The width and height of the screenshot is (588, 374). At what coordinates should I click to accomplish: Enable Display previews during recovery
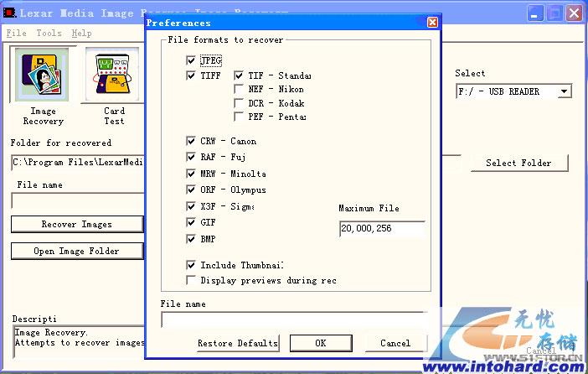tap(191, 280)
